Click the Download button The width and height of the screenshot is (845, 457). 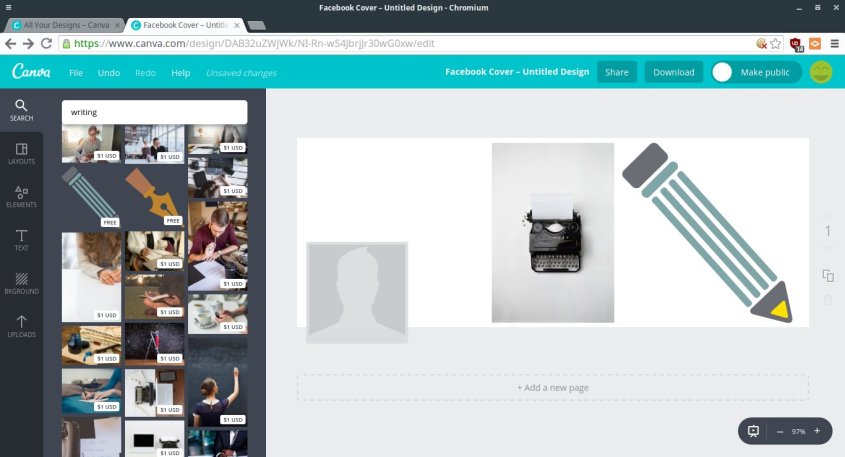click(x=673, y=72)
